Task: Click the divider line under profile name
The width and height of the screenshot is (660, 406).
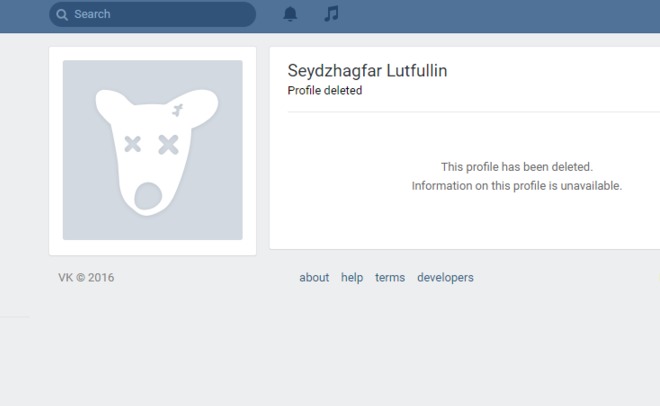Action: 470,112
